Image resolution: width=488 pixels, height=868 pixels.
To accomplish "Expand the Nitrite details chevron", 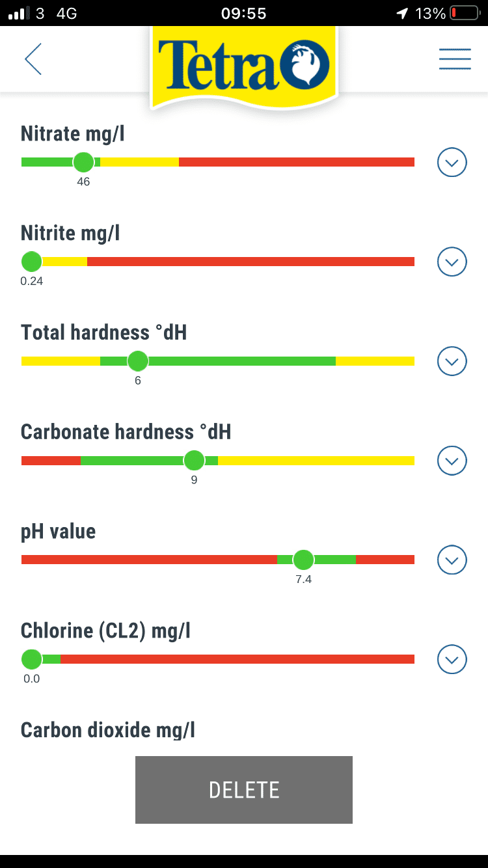I will (x=452, y=262).
